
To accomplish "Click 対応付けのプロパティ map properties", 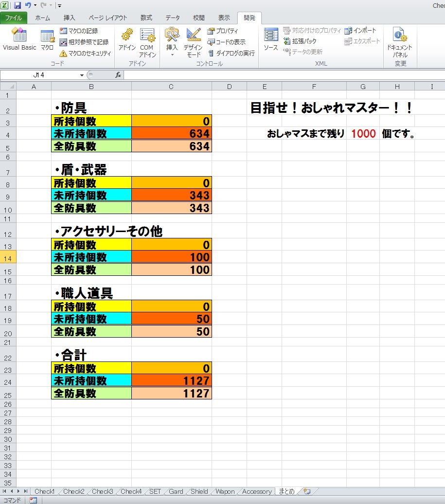I will (x=312, y=31).
